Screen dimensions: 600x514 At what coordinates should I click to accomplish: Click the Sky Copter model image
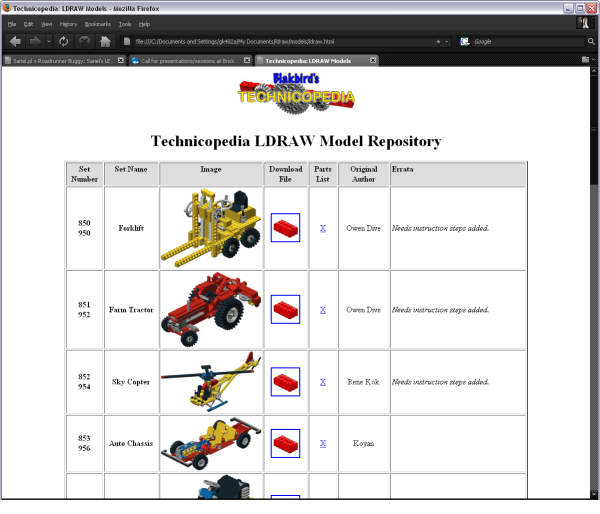[211, 382]
